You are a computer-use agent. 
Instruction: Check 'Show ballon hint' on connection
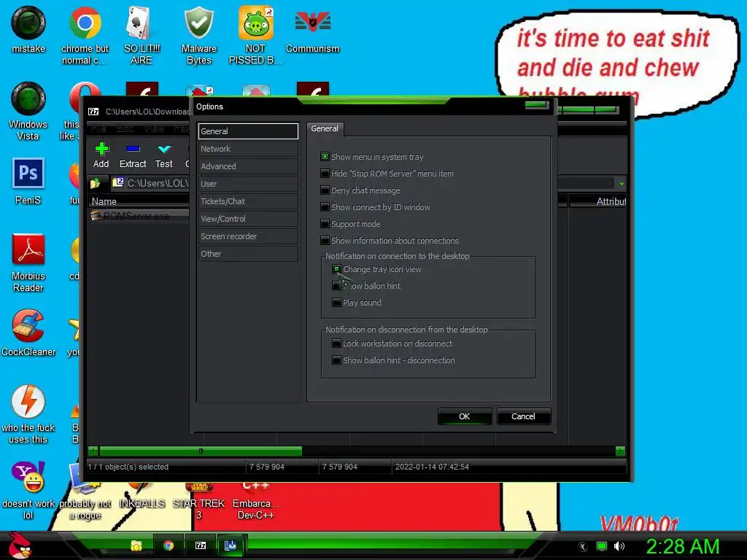(336, 286)
